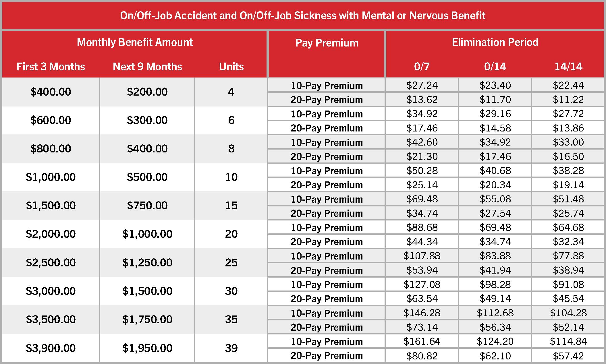This screenshot has height=364, width=606.
Task: Select the $400.00 first 3 months cell
Action: (x=51, y=92)
